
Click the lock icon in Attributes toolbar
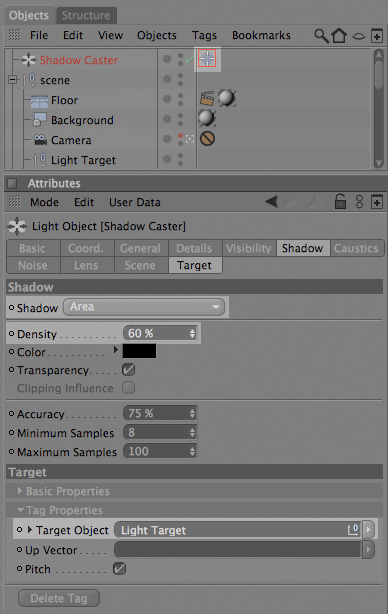[340, 202]
